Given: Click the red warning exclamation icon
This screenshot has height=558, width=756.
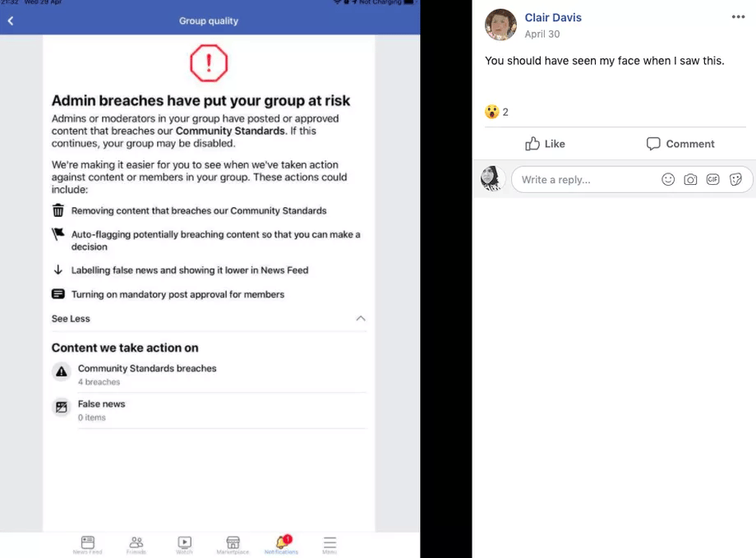Looking at the screenshot, I should [x=208, y=63].
